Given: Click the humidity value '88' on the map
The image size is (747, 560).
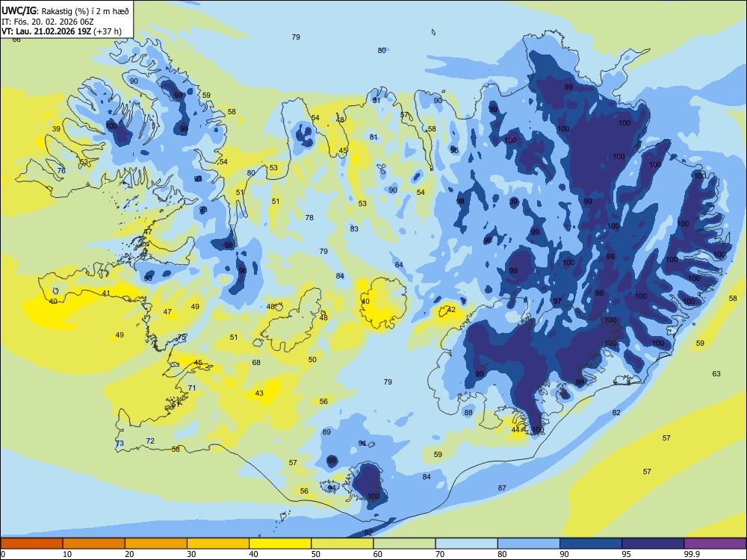Looking at the screenshot, I should pos(469,412).
